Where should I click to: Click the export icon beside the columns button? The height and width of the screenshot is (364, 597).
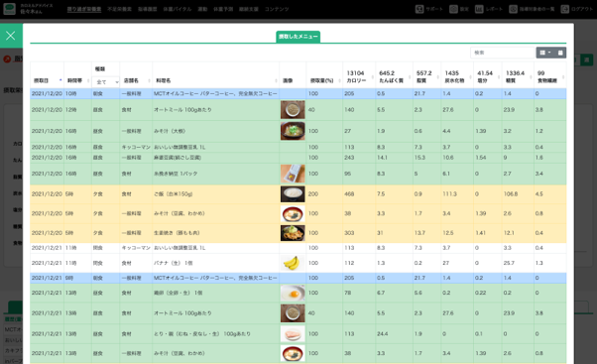point(560,53)
